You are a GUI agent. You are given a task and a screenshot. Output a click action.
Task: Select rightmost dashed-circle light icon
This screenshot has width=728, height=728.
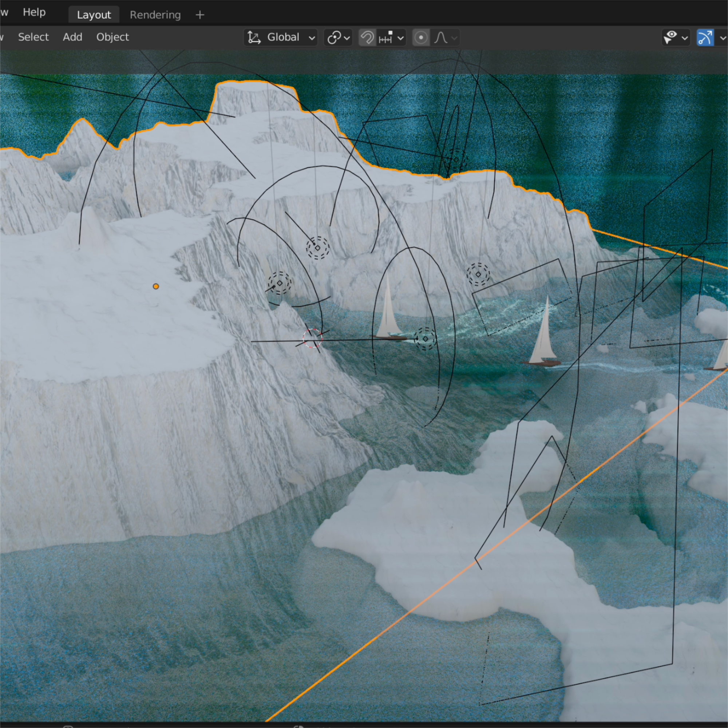pos(478,274)
